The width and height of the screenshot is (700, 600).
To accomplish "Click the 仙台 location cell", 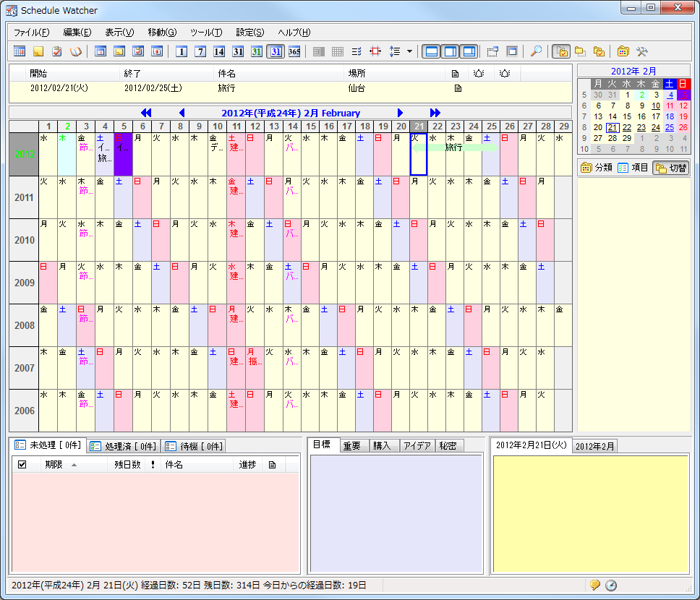I will click(357, 88).
